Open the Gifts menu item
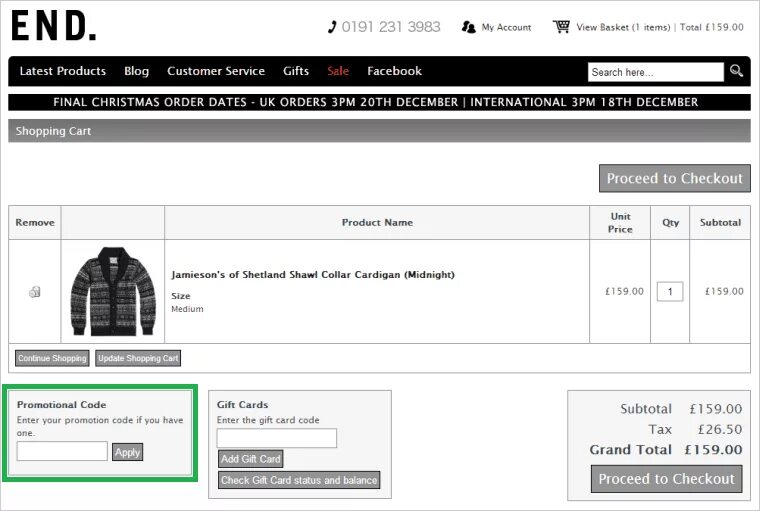 click(x=296, y=71)
